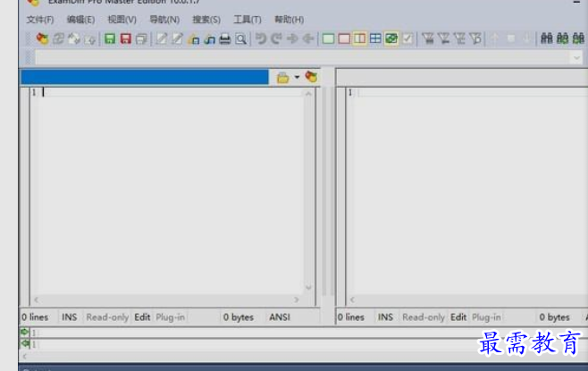Open the 文件(F) menu
The height and width of the screenshot is (371, 588).
40,20
